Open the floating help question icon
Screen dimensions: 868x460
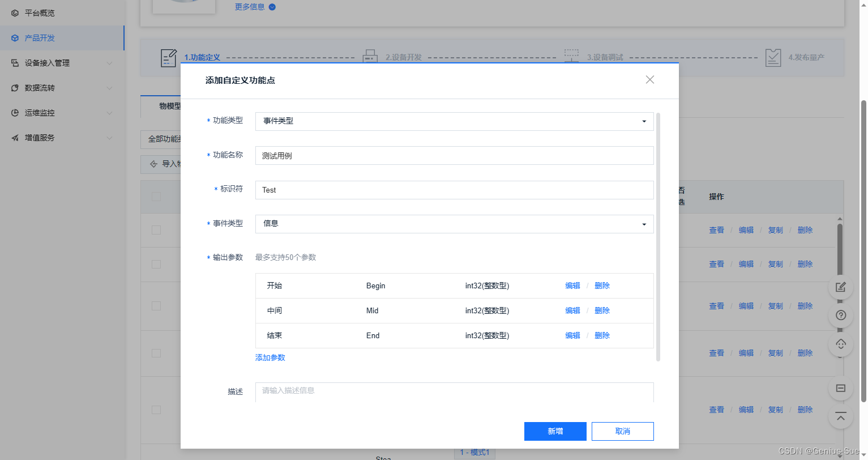841,315
